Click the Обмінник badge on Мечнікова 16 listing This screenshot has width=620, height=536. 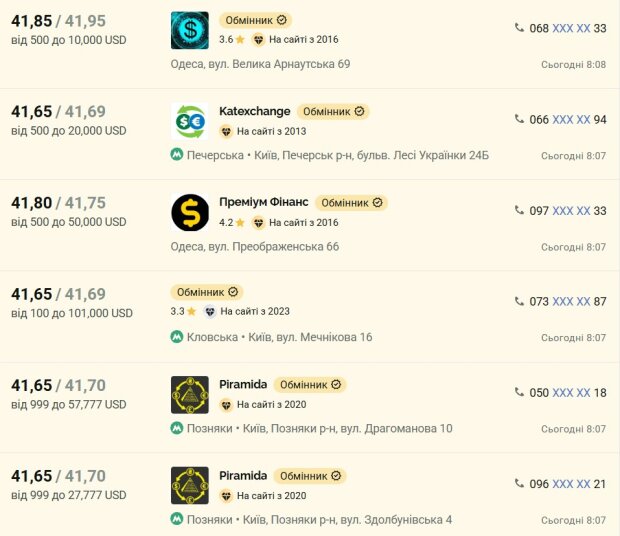pyautogui.click(x=207, y=292)
